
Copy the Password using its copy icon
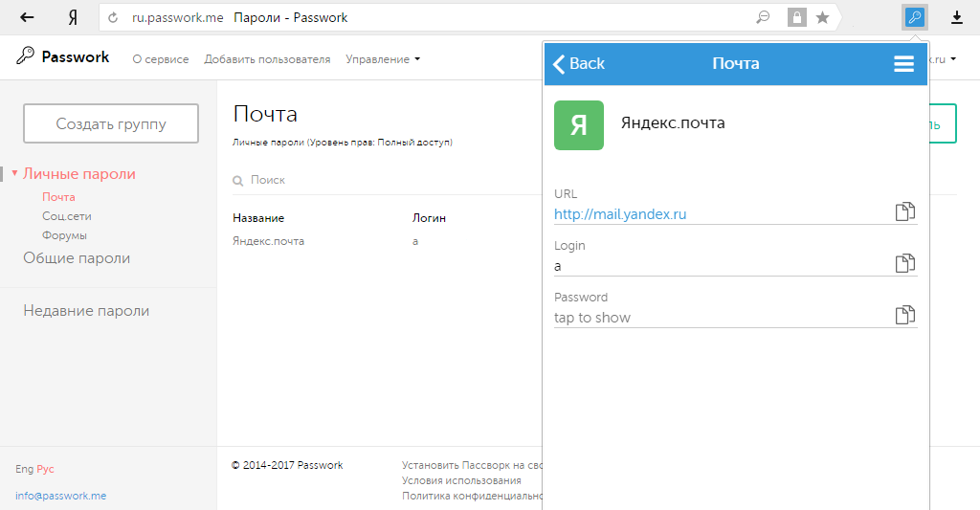[x=904, y=316]
